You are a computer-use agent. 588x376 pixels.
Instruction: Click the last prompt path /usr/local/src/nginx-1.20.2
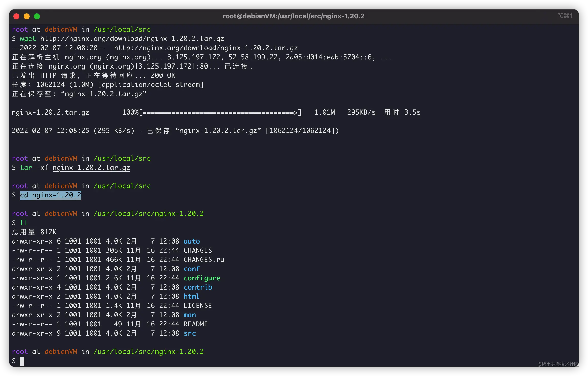pyautogui.click(x=149, y=352)
